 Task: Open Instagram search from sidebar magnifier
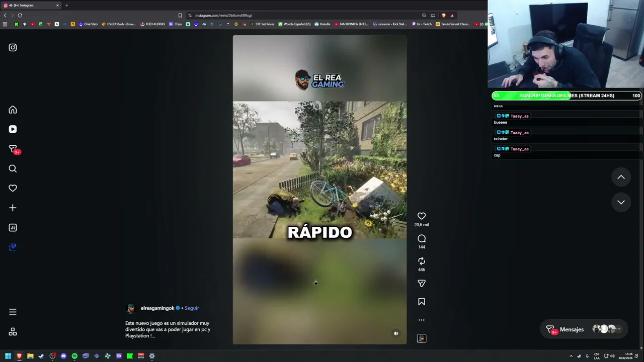point(13,168)
